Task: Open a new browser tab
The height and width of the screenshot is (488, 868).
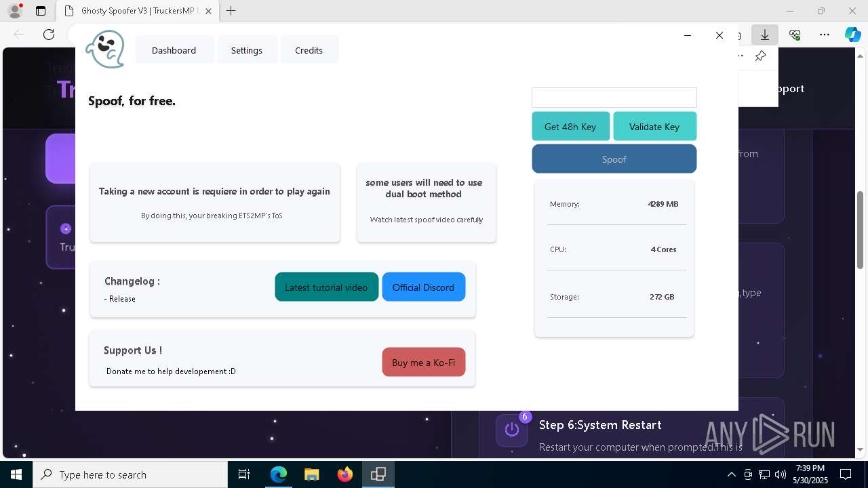Action: [231, 11]
